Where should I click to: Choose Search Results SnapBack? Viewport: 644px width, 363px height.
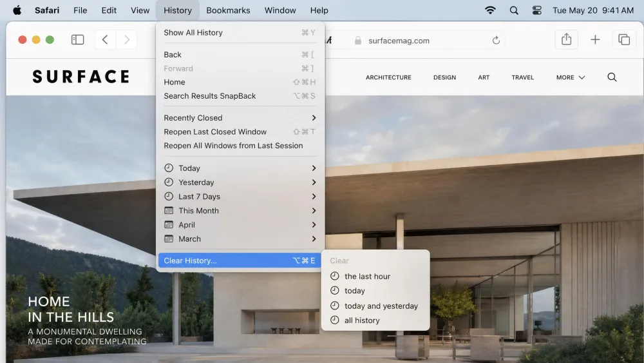click(x=240, y=96)
